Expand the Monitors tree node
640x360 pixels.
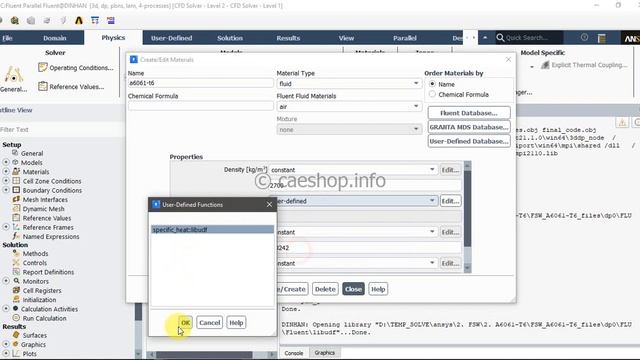[x=6, y=281]
